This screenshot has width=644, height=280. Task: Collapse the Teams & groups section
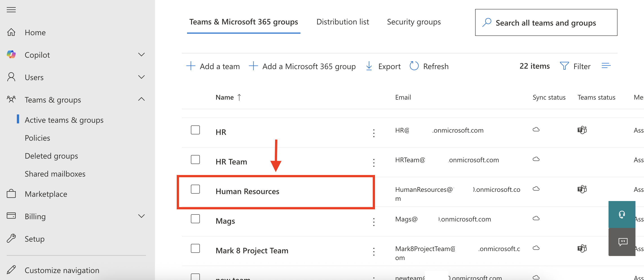(141, 99)
